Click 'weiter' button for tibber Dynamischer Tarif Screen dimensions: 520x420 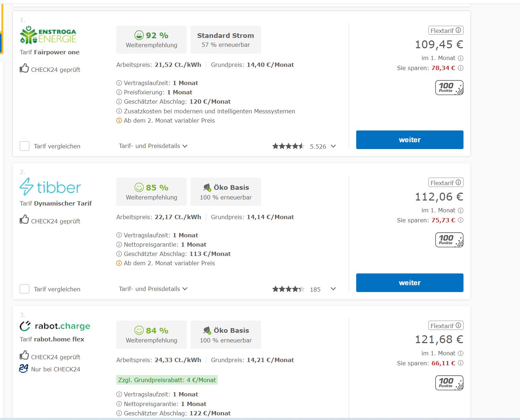coord(409,283)
